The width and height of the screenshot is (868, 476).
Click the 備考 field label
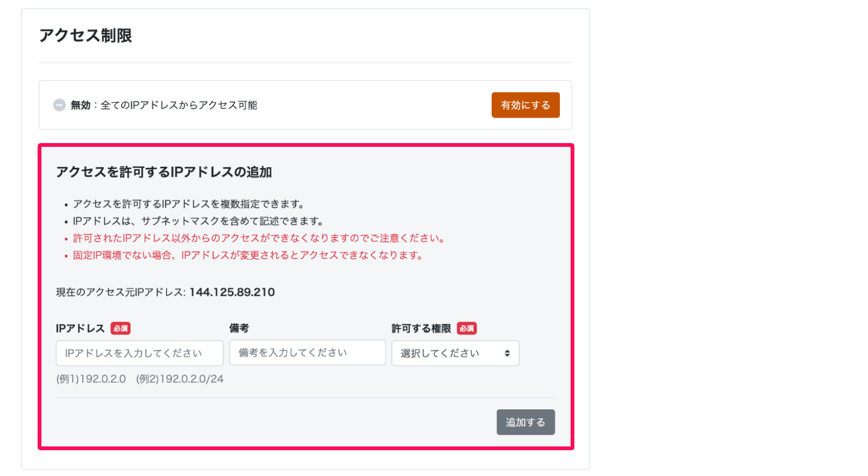click(x=239, y=328)
